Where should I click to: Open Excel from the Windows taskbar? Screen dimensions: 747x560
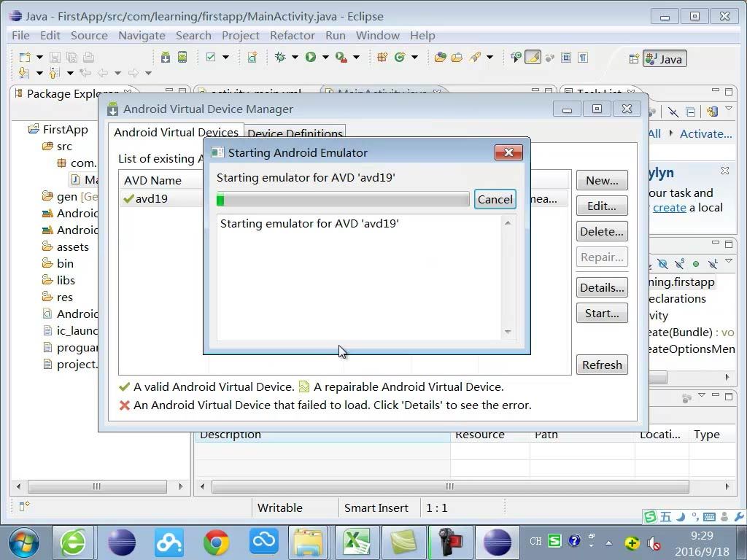pyautogui.click(x=357, y=542)
